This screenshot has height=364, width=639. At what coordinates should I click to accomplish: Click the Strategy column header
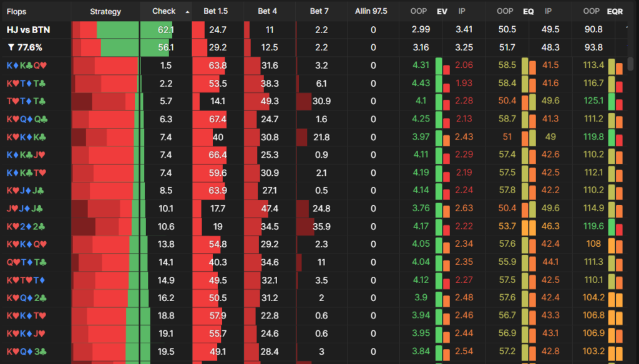click(x=105, y=11)
